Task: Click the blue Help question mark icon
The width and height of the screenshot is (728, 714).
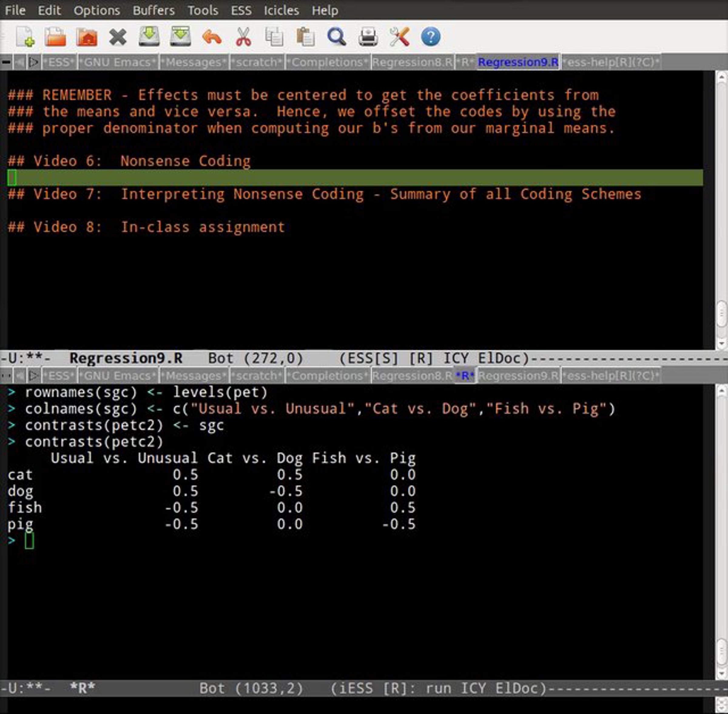Action: coord(430,37)
